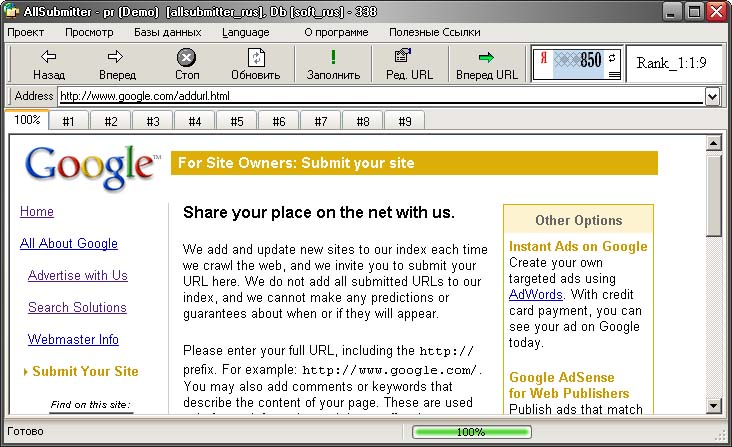Viewport: 732px width, 447px height.
Task: Switch to tab #9
Action: click(405, 121)
